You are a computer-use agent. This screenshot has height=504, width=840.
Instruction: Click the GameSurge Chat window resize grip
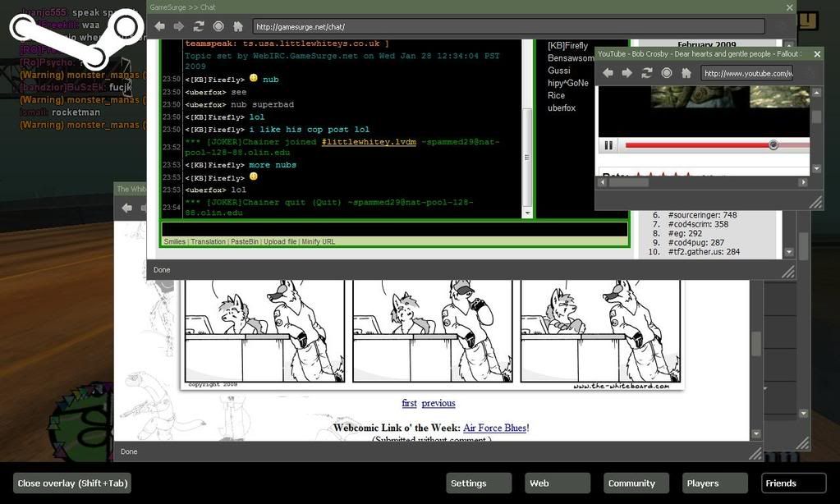click(788, 272)
